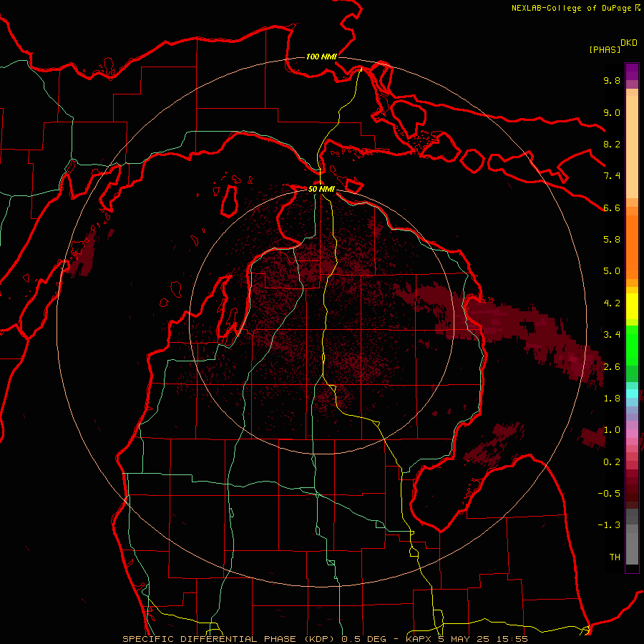This screenshot has height=644, width=644.
Task: Click the 1.8 scale value
Action: pos(612,399)
